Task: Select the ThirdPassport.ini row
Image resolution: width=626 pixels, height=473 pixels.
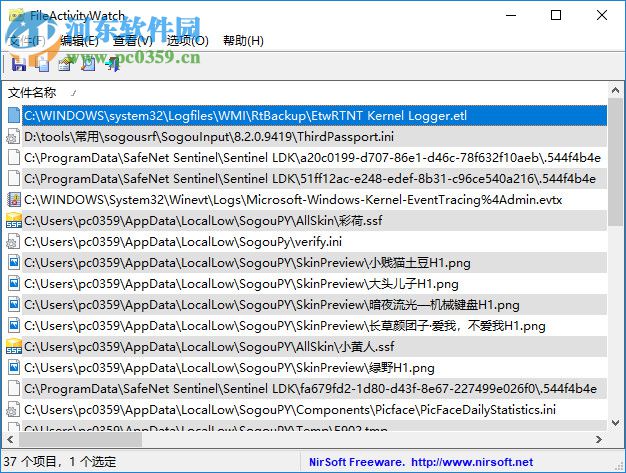Action: coord(314,137)
